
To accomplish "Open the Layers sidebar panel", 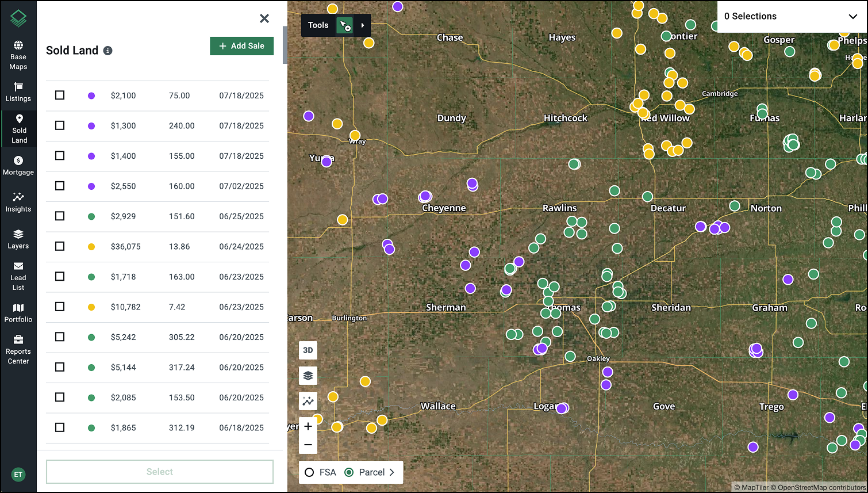I will tap(18, 239).
